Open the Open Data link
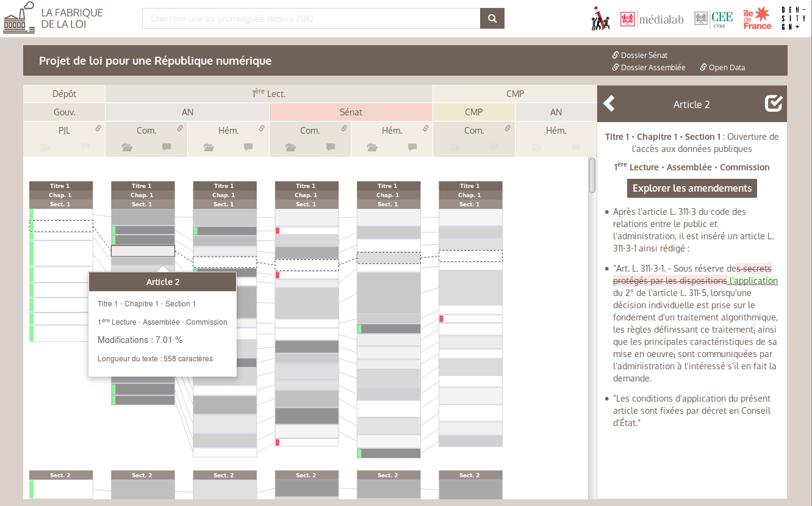 (x=726, y=68)
